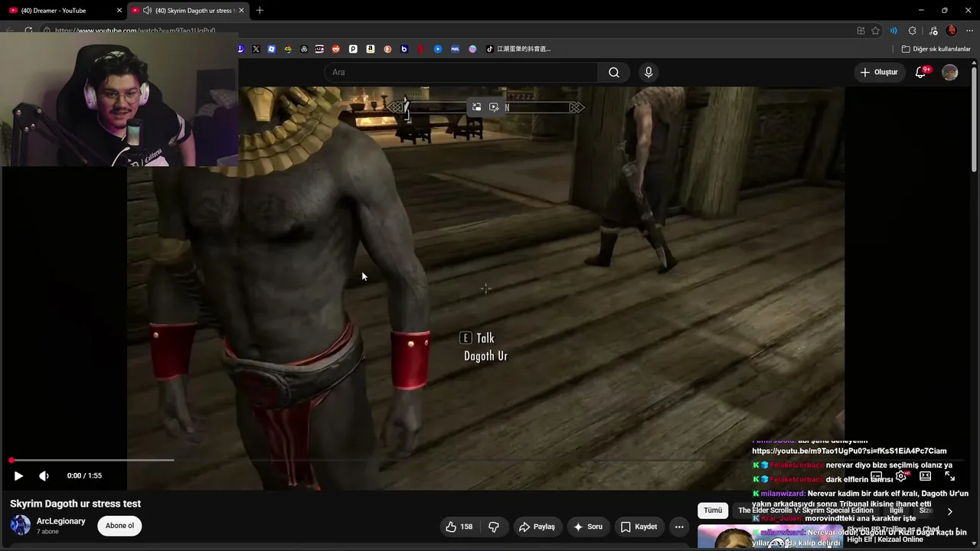This screenshot has width=980, height=551.
Task: Click the 7 abone subscriber count
Action: pos(47,531)
